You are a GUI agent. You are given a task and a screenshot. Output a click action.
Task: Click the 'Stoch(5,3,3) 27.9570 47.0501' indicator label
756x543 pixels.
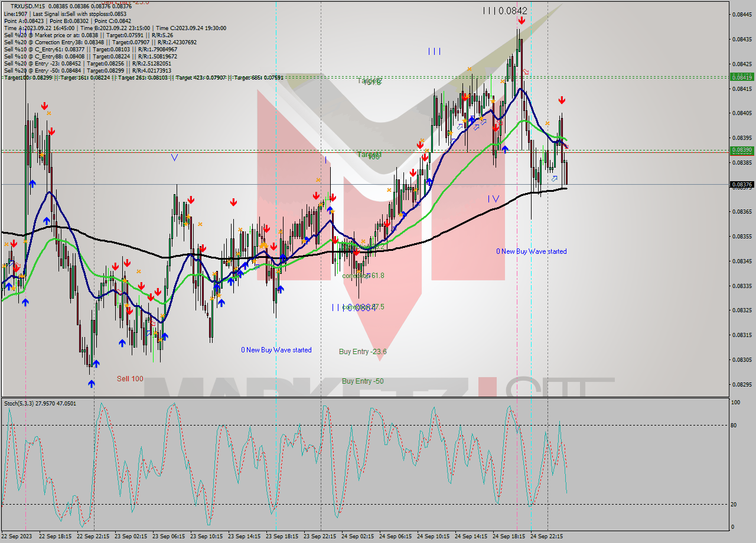point(40,403)
